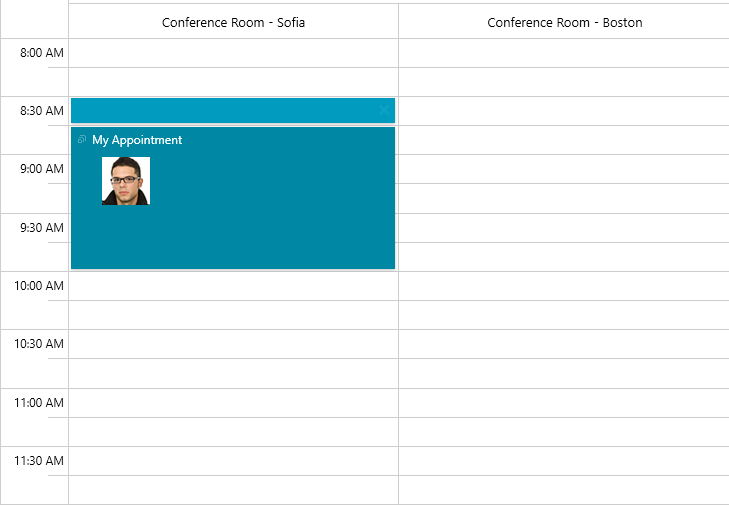Select the 11:00 AM slot in Sofia room
Screen dimensions: 729x505
pos(233,403)
